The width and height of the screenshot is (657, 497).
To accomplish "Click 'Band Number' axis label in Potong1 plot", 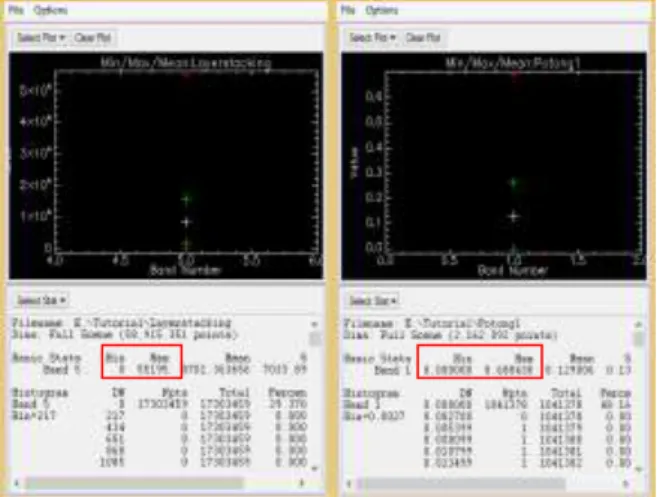I will [513, 271].
